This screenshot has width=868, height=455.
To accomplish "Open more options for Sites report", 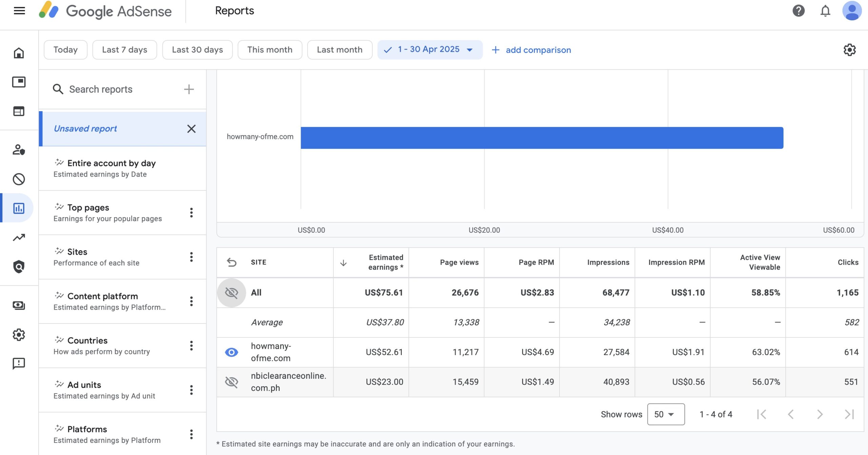I will click(191, 257).
